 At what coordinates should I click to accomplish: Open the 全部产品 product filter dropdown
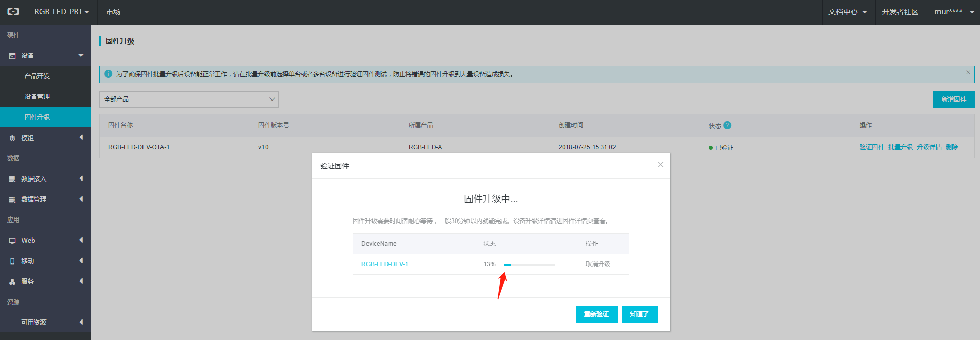click(x=189, y=99)
